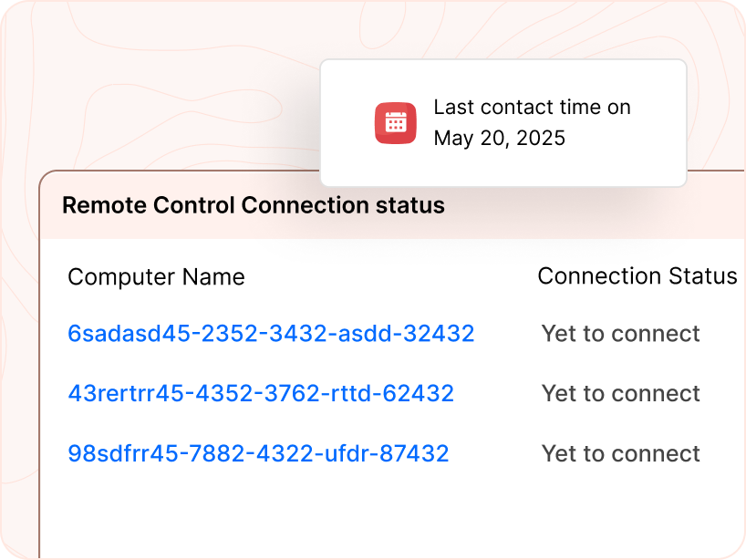This screenshot has width=746, height=560.
Task: Click empty table space below the 98sdfrr45 row
Action: (365, 515)
